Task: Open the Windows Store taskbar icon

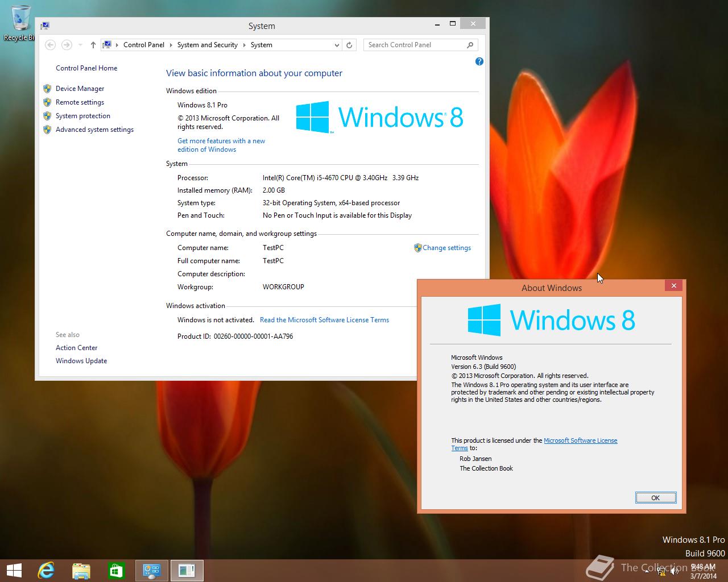Action: coord(117,570)
